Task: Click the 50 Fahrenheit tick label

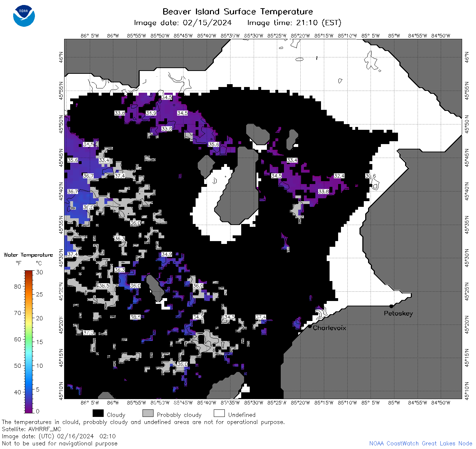Action: point(18,366)
